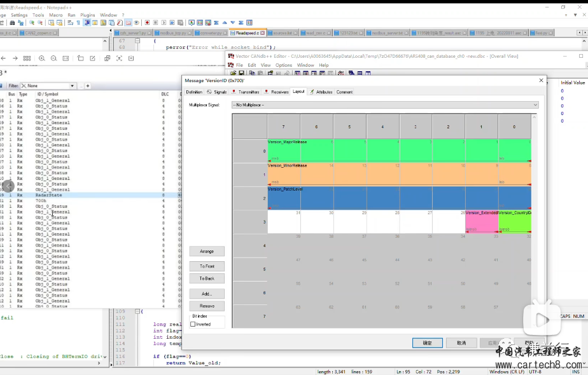The width and height of the screenshot is (588, 375).
Task: Open the Multiplexor Signal dropdown
Action: coord(385,105)
